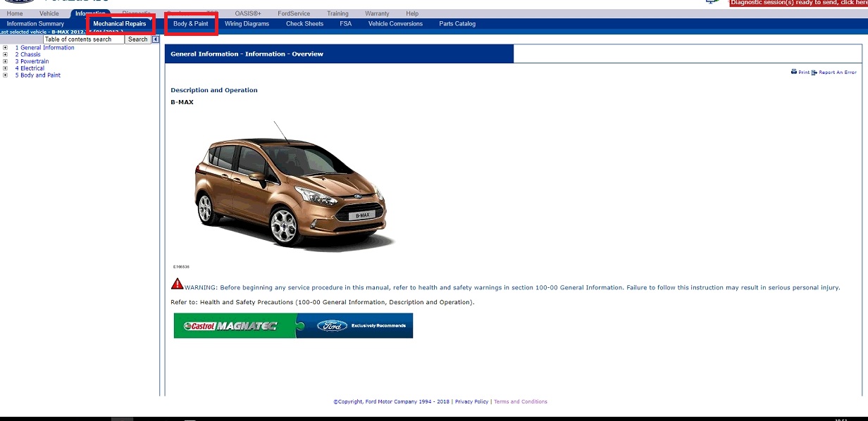Switch to the Vehicle tab

pos(49,13)
